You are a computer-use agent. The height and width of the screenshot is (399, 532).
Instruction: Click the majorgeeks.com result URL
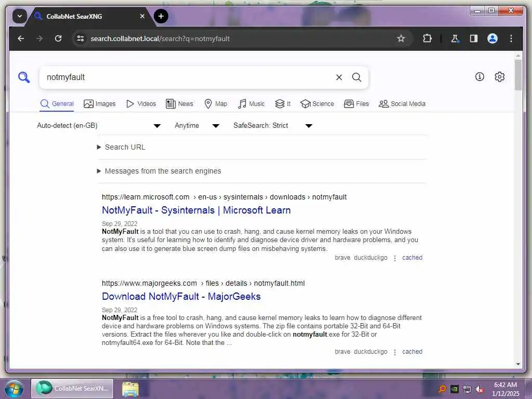(x=203, y=283)
